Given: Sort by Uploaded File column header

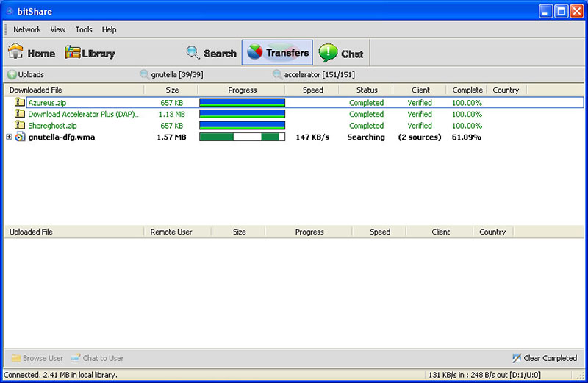Looking at the screenshot, I should tap(74, 232).
